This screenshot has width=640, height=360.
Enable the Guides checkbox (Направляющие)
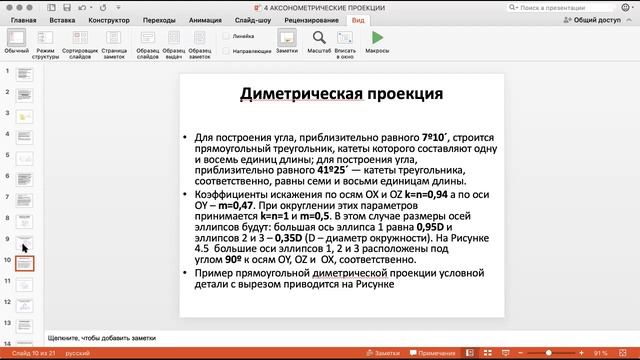(x=226, y=51)
